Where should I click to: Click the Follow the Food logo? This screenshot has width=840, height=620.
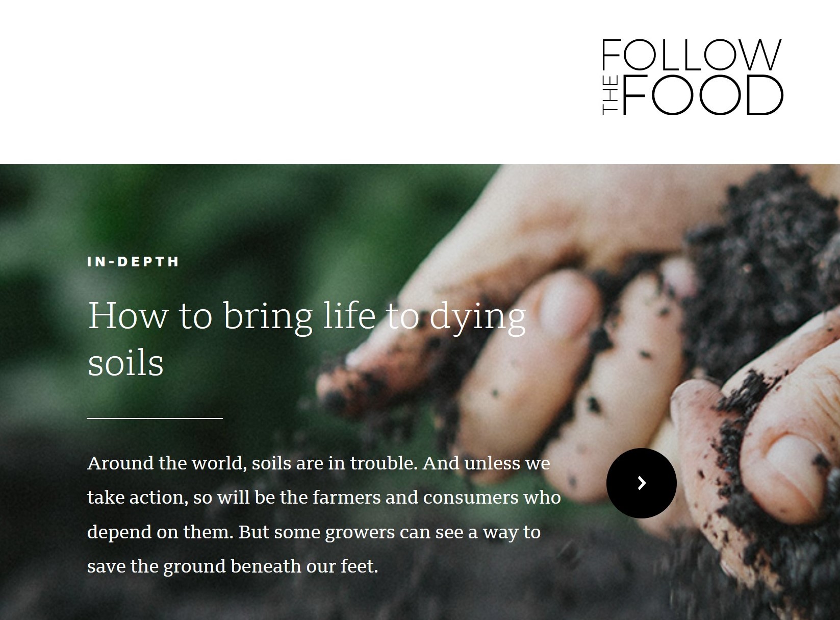pos(692,77)
